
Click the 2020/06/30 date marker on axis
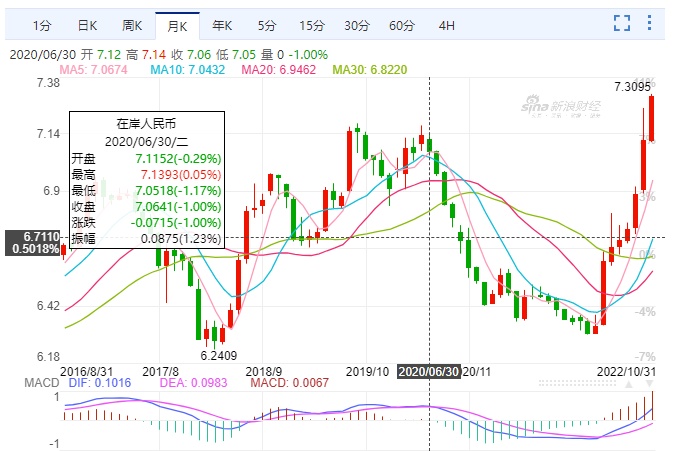pyautogui.click(x=429, y=370)
